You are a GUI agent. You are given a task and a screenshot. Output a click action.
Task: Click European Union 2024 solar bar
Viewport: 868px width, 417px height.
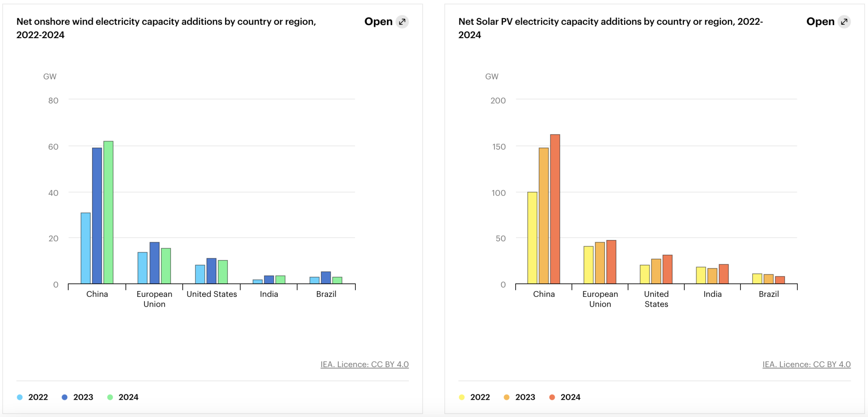(x=611, y=262)
